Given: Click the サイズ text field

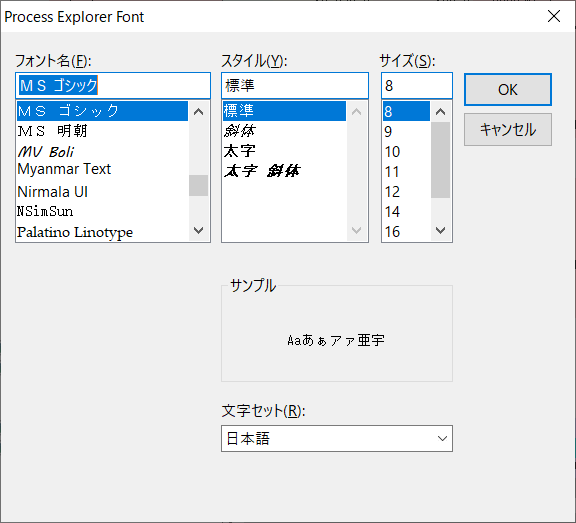Looking at the screenshot, I should 417,86.
